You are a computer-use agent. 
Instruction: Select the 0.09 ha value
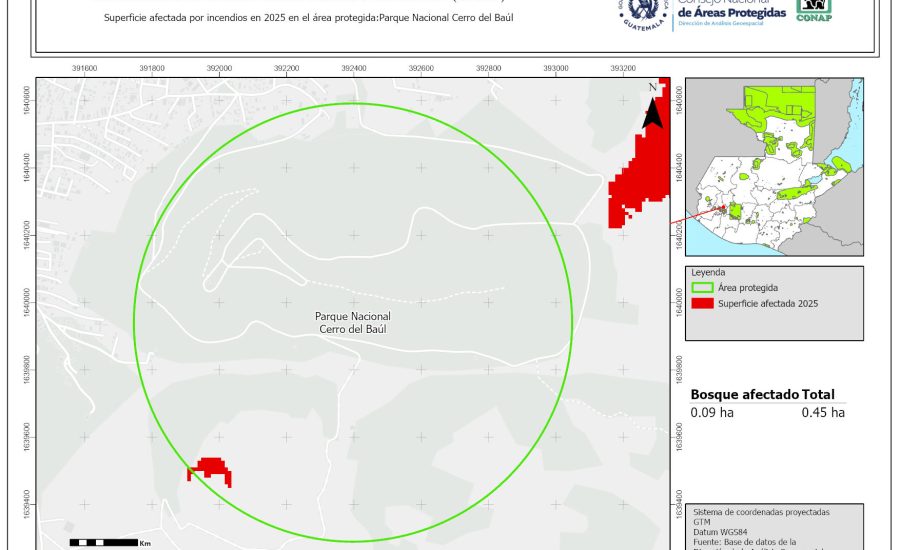pos(711,412)
